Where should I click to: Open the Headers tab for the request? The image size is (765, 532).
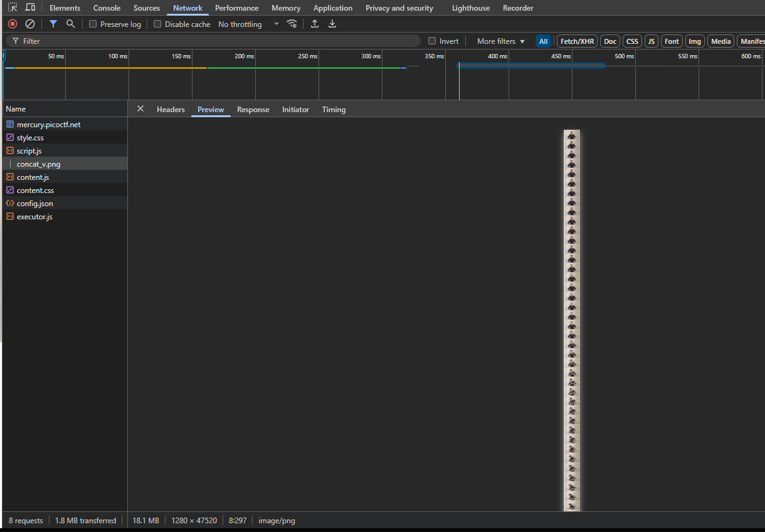click(171, 110)
